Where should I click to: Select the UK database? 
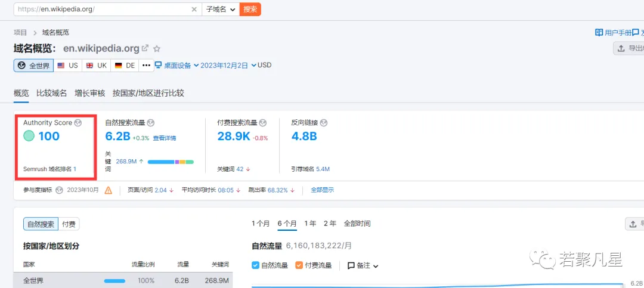[x=97, y=66]
